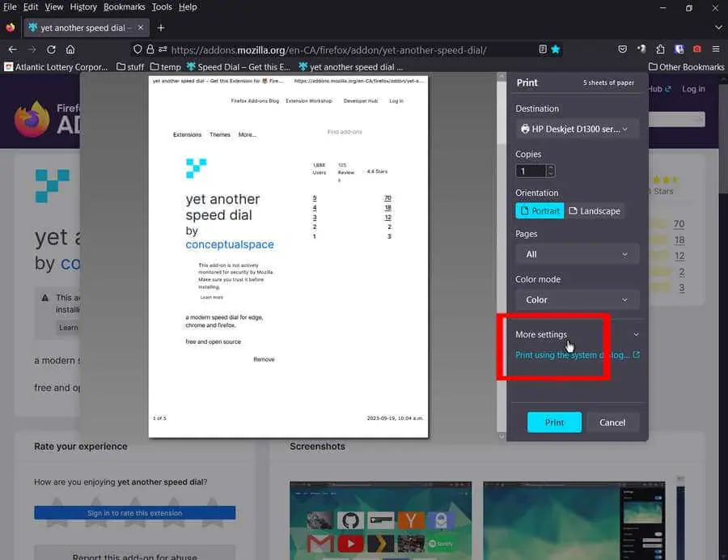Screen dimensions: 728x560
Task: Open the Pocket save icon
Action: (623, 49)
